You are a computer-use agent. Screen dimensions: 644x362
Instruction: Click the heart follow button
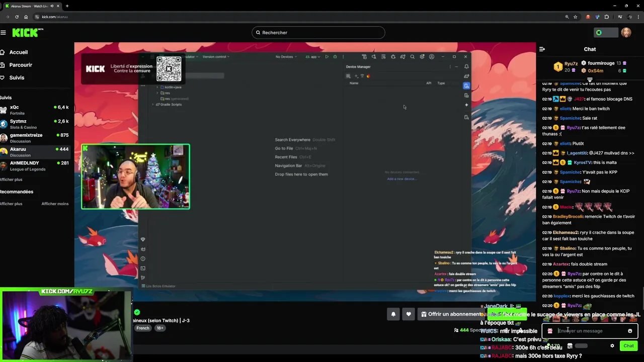pos(409,314)
